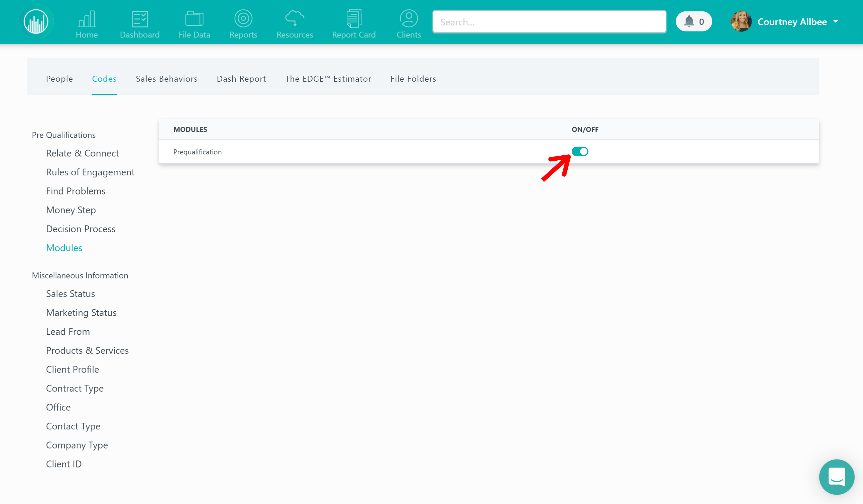Open Marketing Status codes
The height and width of the screenshot is (504, 863).
click(81, 313)
